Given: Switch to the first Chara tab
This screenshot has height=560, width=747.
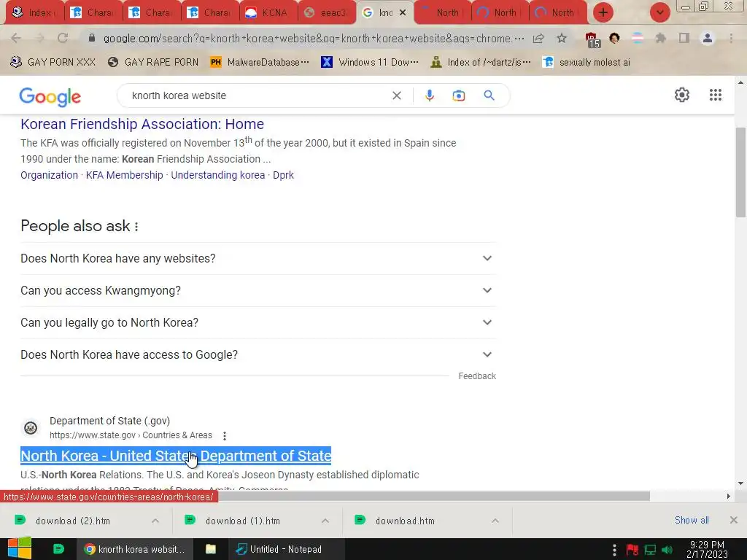Looking at the screenshot, I should pyautogui.click(x=93, y=13).
